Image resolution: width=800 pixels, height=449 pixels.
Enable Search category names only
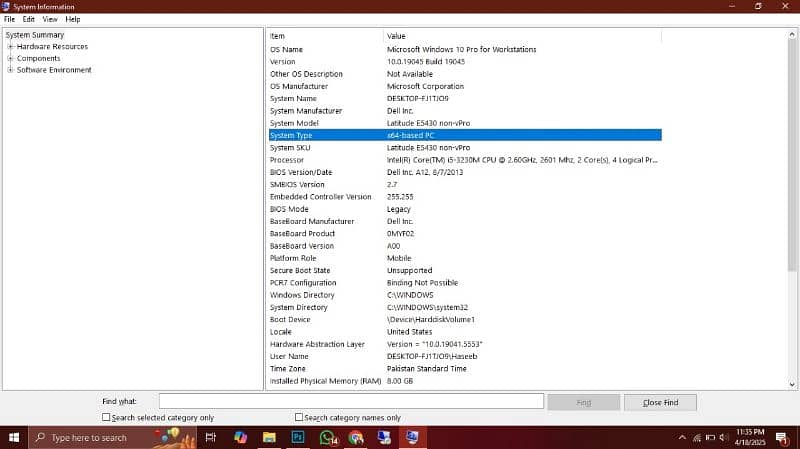(x=299, y=417)
